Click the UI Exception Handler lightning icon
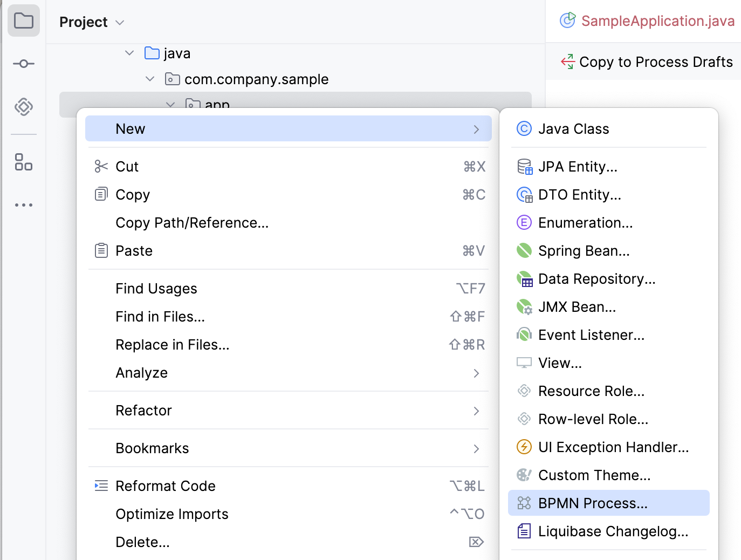Image resolution: width=741 pixels, height=560 pixels. pyautogui.click(x=524, y=447)
